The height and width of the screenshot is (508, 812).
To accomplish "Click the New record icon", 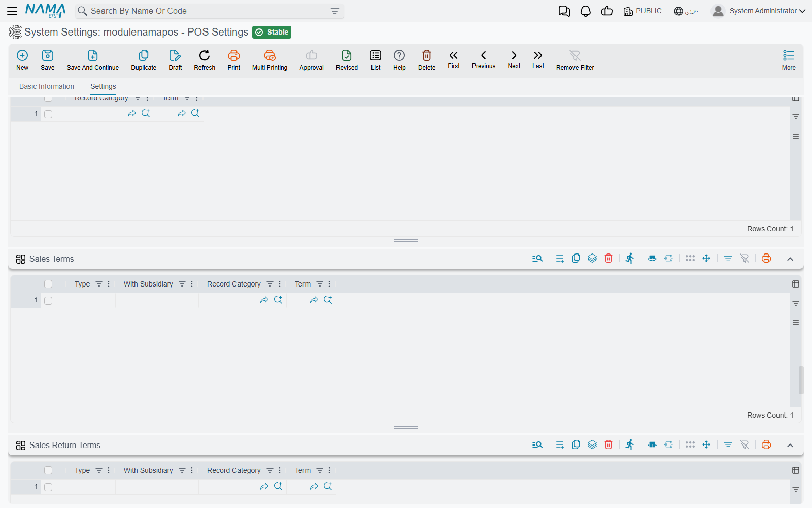I will coord(22,55).
